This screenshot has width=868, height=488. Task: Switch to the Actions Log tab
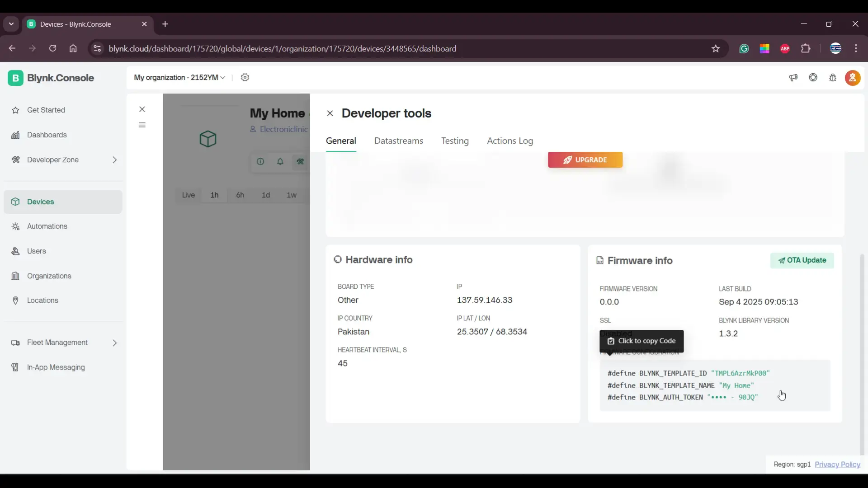(510, 141)
